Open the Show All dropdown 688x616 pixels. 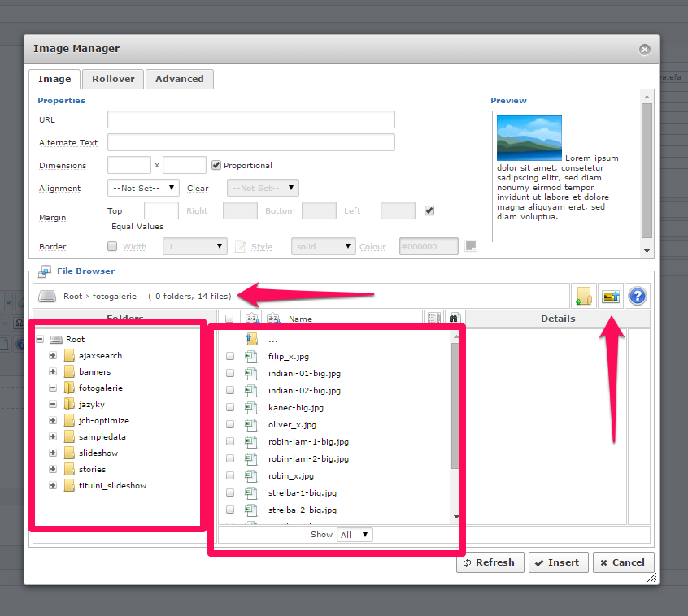point(355,535)
